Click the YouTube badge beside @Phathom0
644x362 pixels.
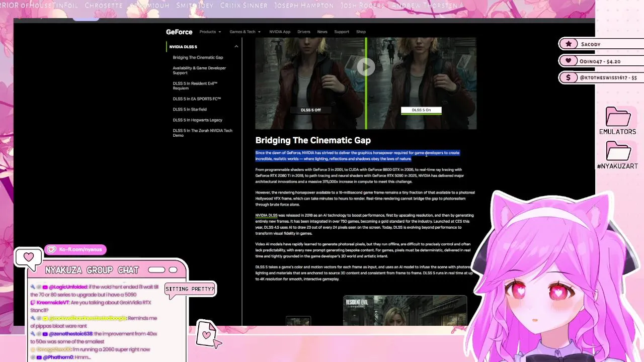(x=39, y=357)
